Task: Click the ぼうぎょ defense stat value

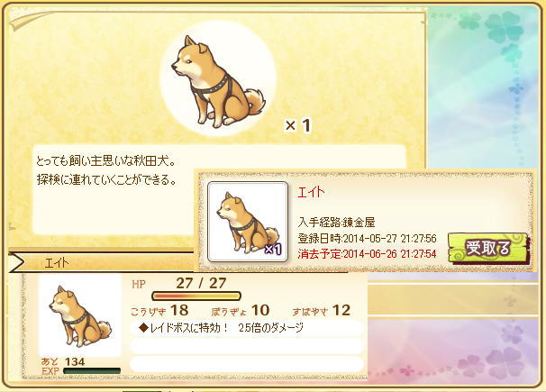Action: [260, 310]
